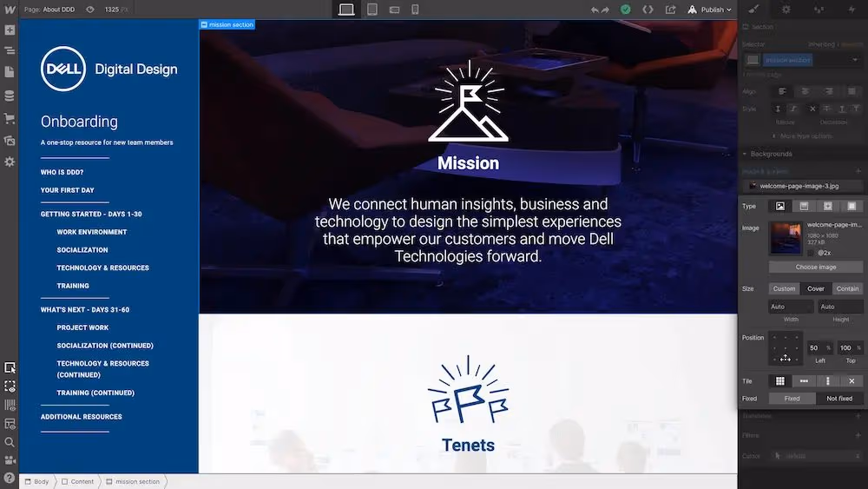Click the Height Auto input field
Viewport: 868px width, 489px height.
[840, 307]
